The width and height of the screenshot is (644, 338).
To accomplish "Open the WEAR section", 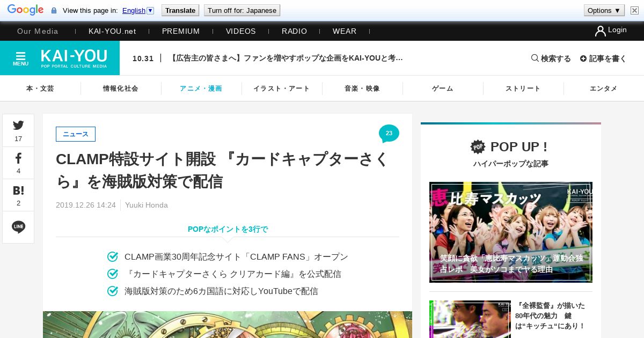I will pos(345,31).
